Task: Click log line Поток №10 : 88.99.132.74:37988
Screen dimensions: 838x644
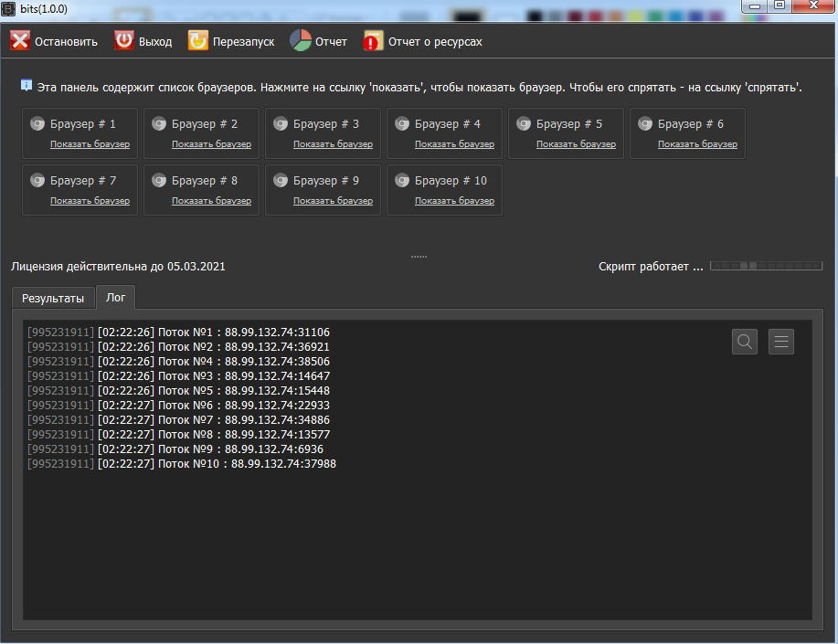Action: [182, 464]
